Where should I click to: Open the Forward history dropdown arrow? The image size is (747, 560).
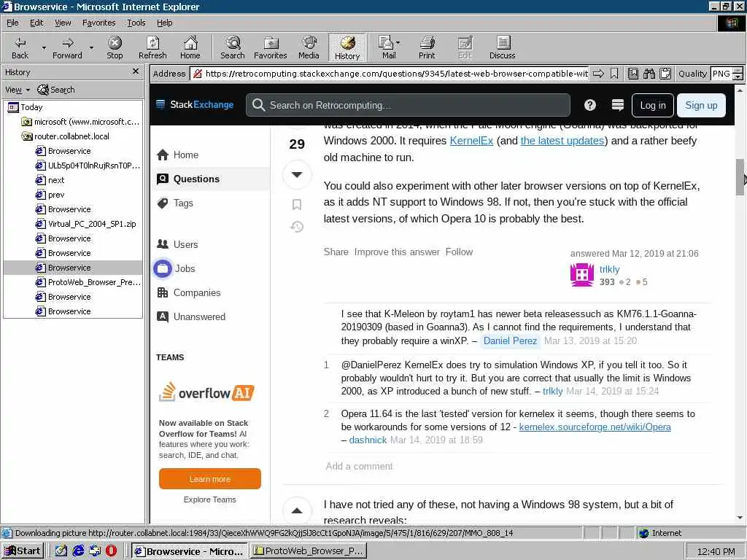[91, 47]
